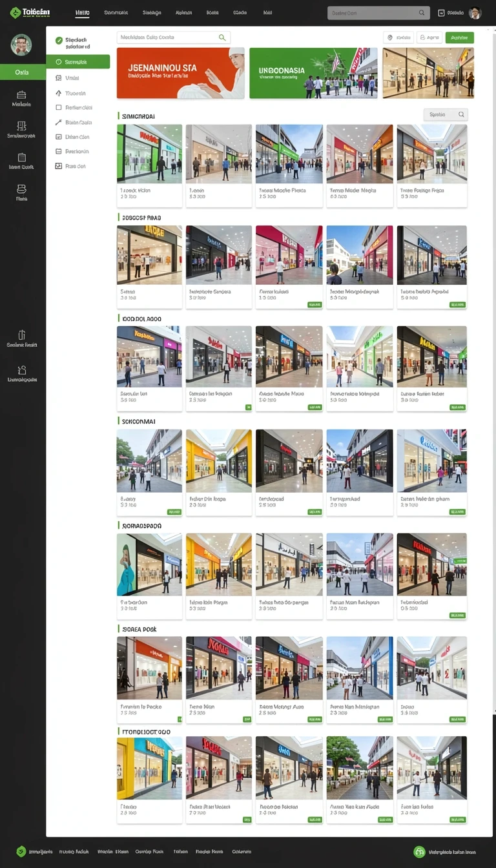Open the pink storefront card in the second section
Image resolution: width=496 pixels, height=868 pixels.
click(x=289, y=267)
